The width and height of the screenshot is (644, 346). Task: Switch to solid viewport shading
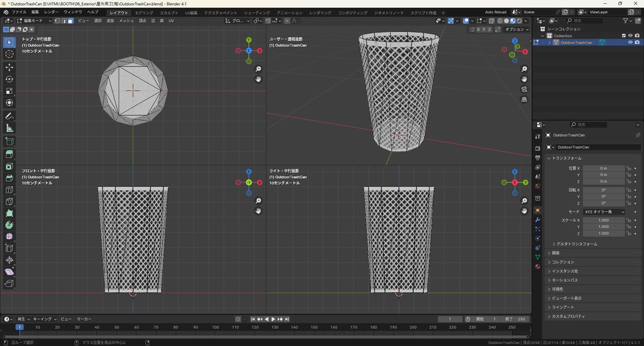(x=506, y=21)
